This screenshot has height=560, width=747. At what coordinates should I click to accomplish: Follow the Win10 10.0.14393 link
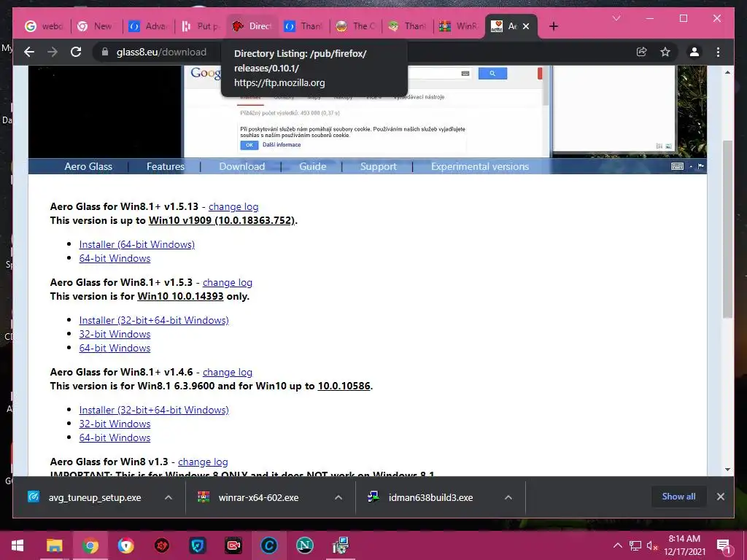(x=180, y=296)
